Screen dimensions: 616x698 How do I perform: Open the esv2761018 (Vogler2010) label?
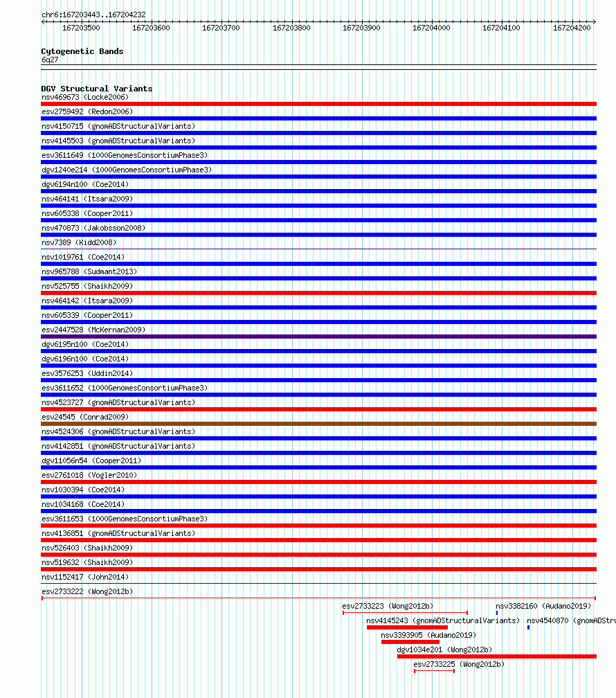point(89,476)
